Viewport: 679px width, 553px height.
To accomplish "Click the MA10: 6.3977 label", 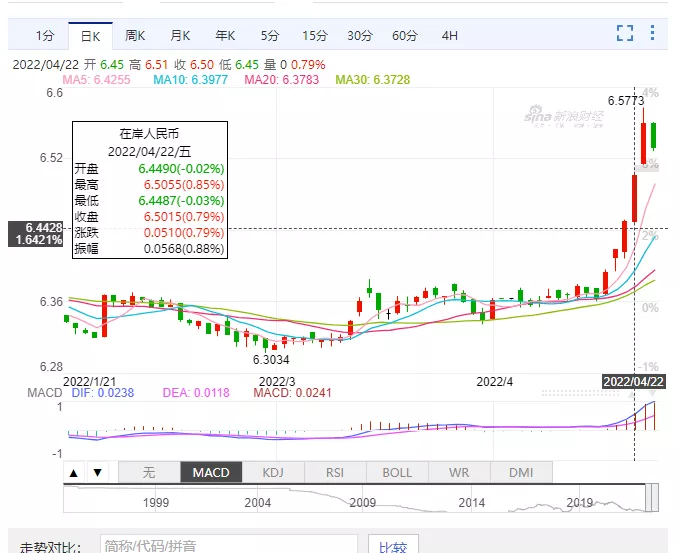I will [191, 80].
